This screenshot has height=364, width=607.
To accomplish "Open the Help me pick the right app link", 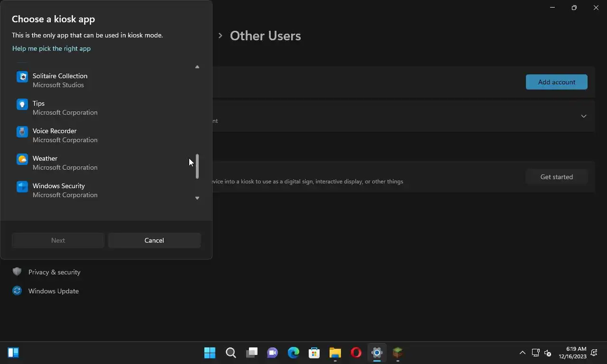I will pyautogui.click(x=51, y=48).
